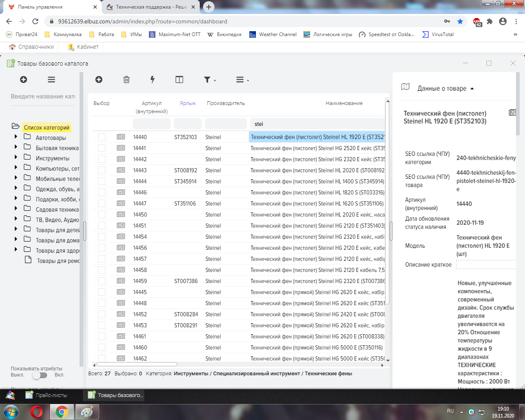Viewport: 525px width, 420px height.
Task: Open Opera browser from taskbar
Action: point(37,411)
